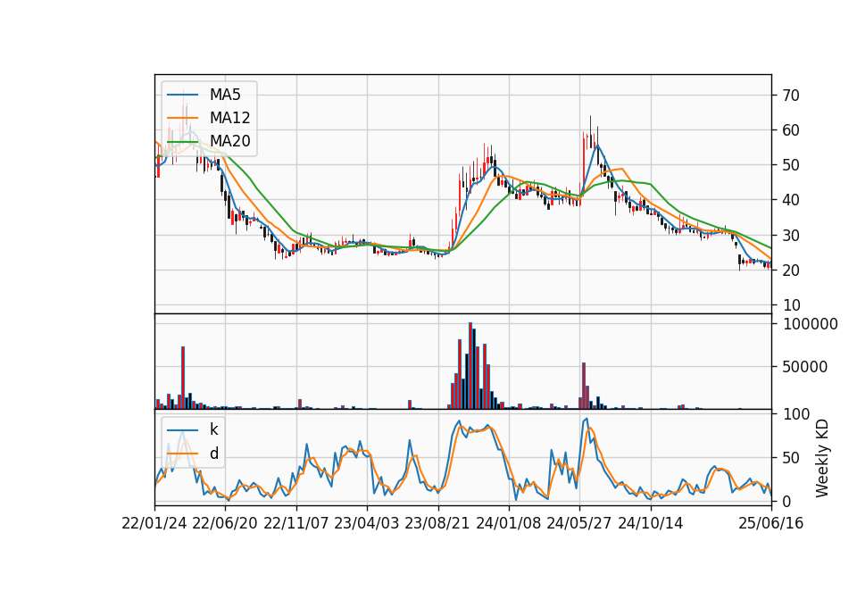Click the 23/08/21 date label
The image size is (857, 616).
[x=437, y=523]
